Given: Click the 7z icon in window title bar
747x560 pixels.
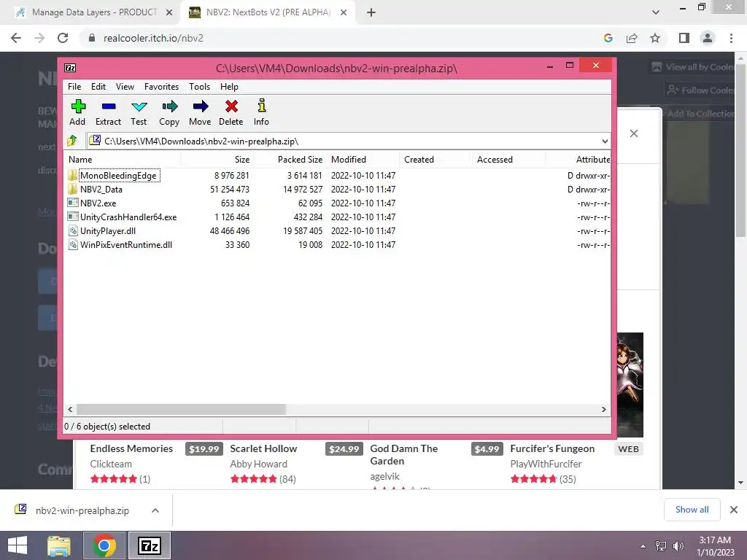Looking at the screenshot, I should pos(70,68).
